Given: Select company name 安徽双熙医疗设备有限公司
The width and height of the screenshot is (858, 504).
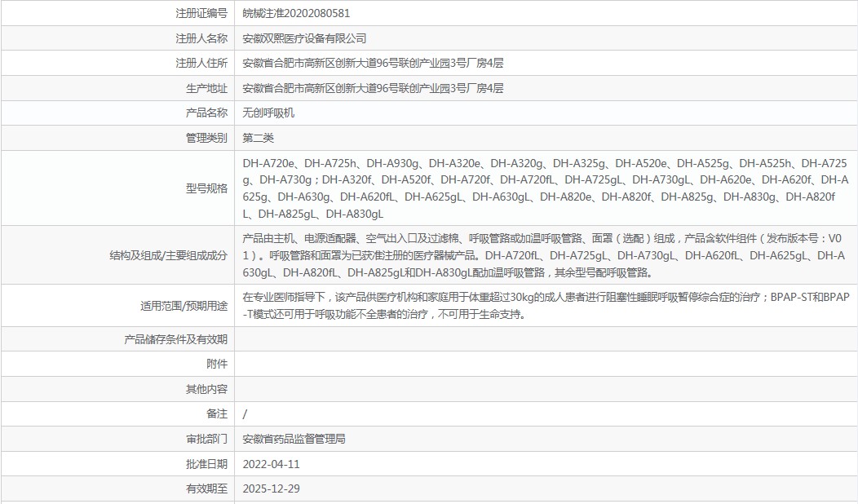Looking at the screenshot, I should (304, 38).
